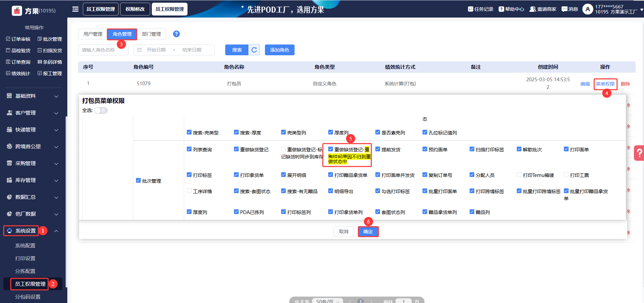Uncheck the PDA已拣列 checkbox
Viewport: 644px width, 303px height.
[236, 212]
